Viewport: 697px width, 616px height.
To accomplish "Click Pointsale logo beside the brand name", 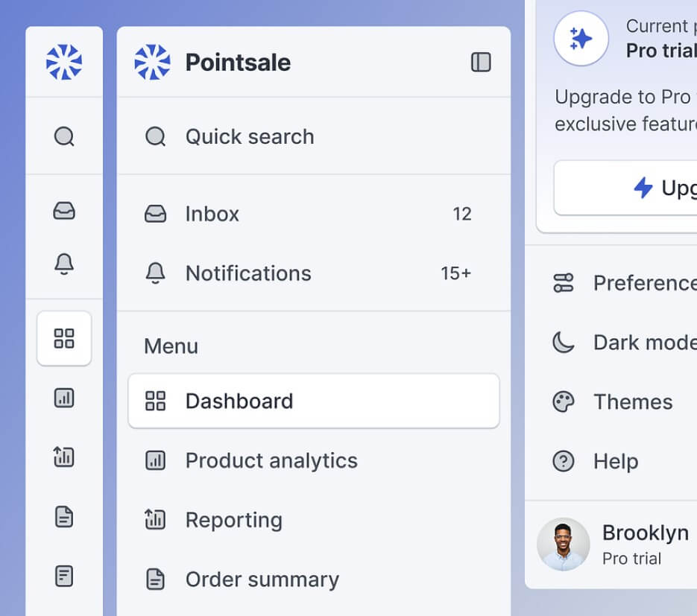I will pos(153,62).
